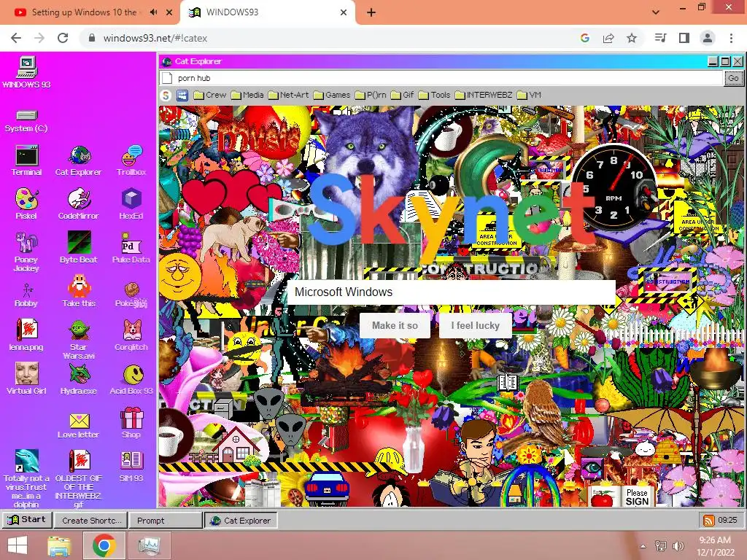The height and width of the screenshot is (560, 747).
Task: Click the Chrome address bar URL
Action: coord(155,38)
